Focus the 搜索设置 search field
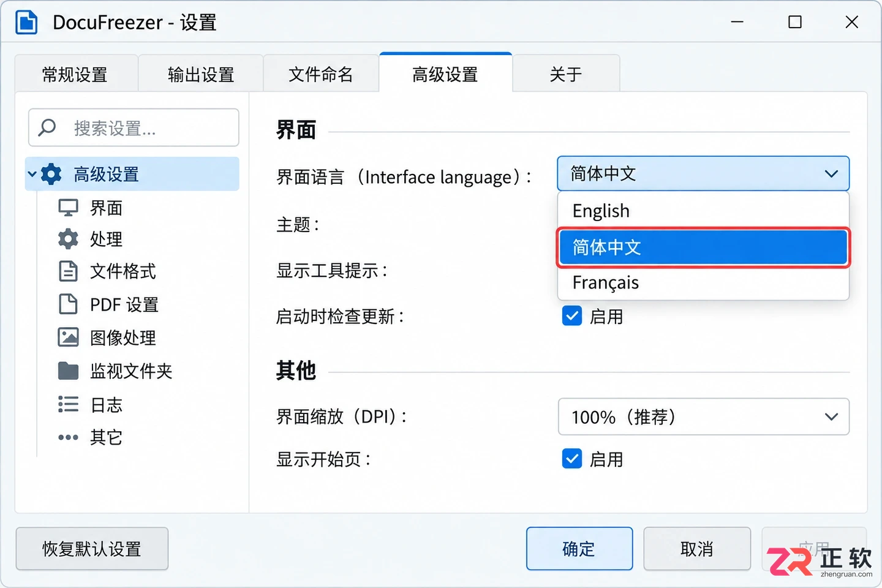882x588 pixels. (x=134, y=127)
